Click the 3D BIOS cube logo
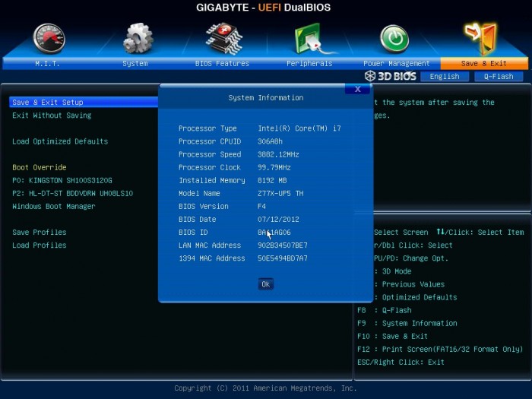 (370, 76)
